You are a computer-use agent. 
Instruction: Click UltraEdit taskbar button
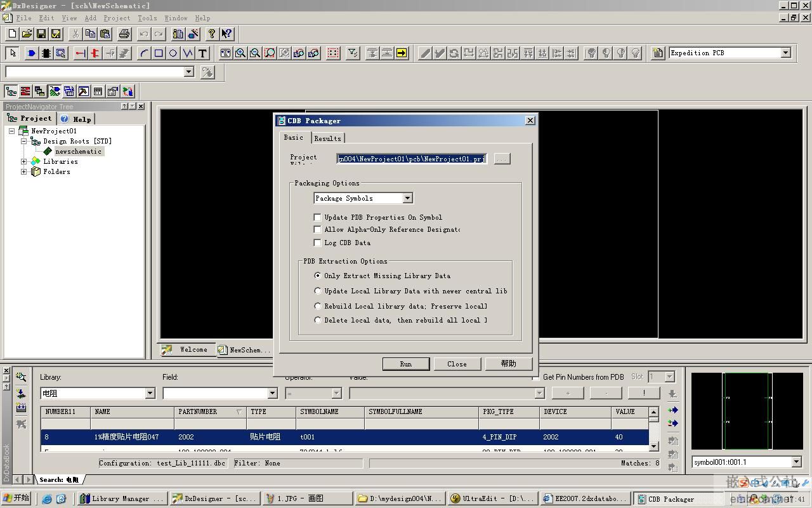point(493,498)
